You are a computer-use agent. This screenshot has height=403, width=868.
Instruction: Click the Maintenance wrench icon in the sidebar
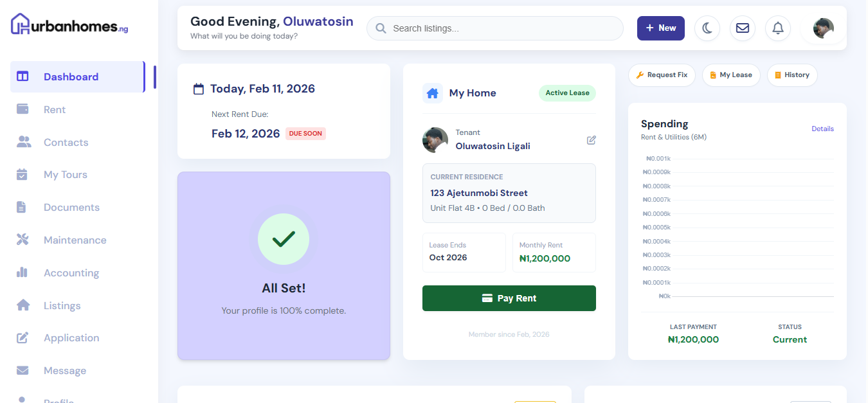(23, 240)
